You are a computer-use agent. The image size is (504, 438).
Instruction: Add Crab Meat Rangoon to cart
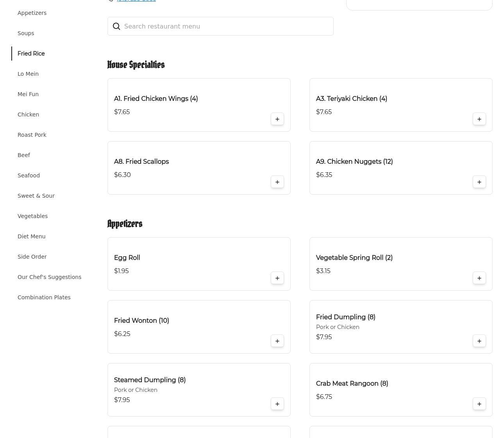pos(479,404)
